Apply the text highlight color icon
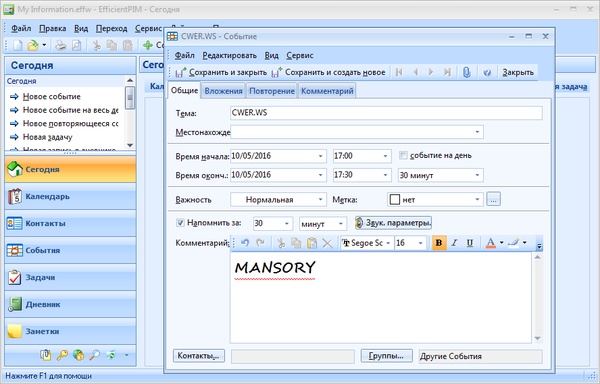This screenshot has height=384, width=600. pyautogui.click(x=514, y=243)
